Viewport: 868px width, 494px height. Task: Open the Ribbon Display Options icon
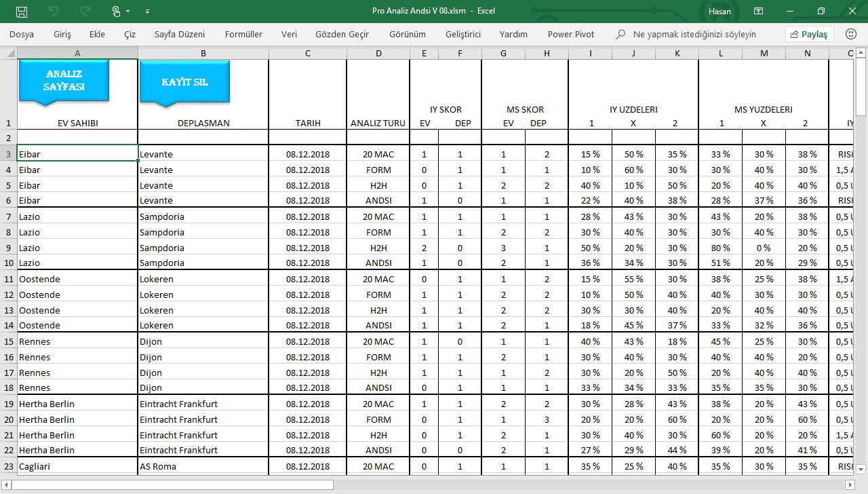(x=759, y=12)
